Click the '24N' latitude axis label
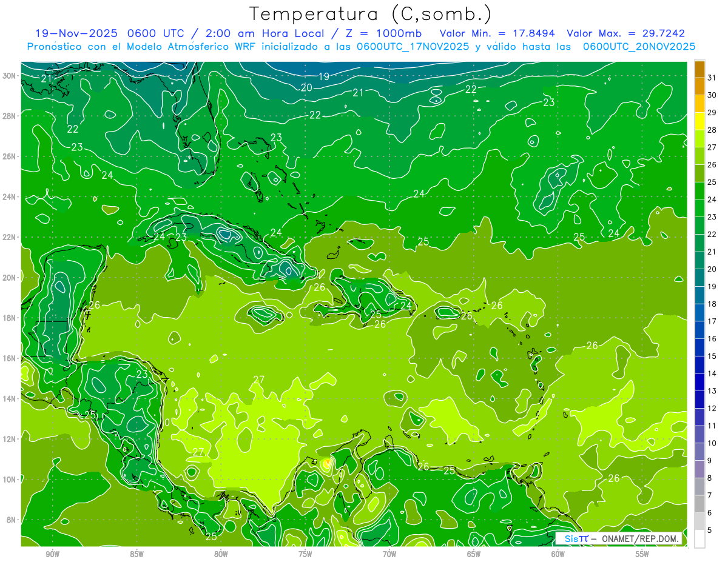Viewport: 728px width, 562px height. (10, 197)
